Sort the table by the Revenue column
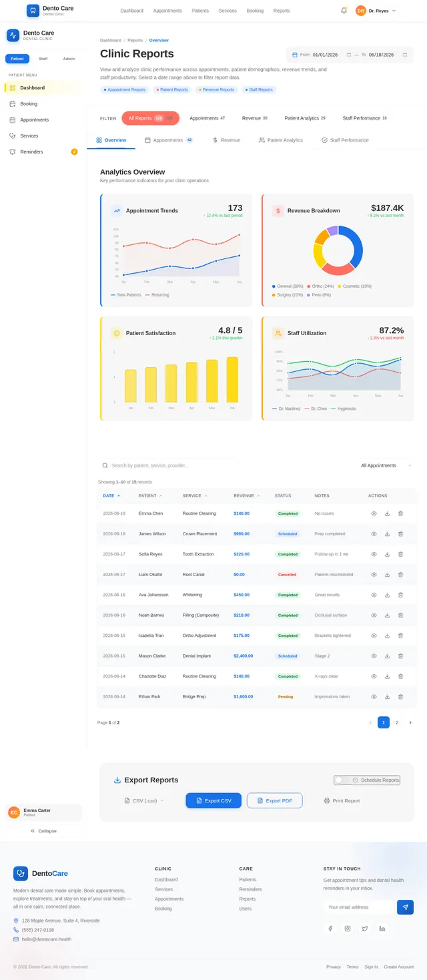 coord(246,496)
